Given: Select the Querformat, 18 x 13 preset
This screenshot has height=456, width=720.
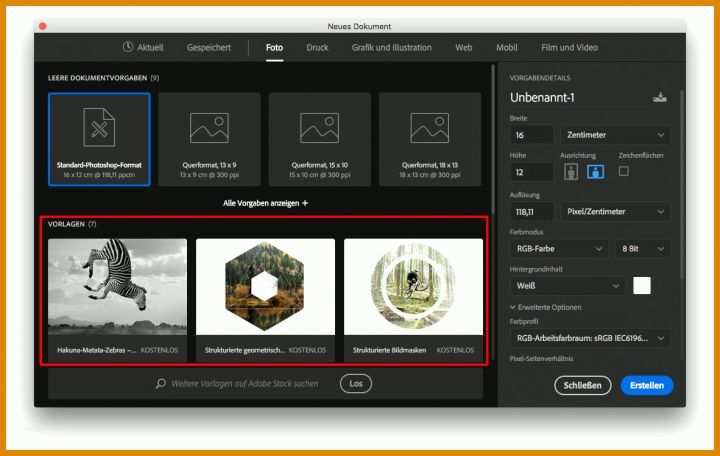Looking at the screenshot, I should [x=430, y=139].
